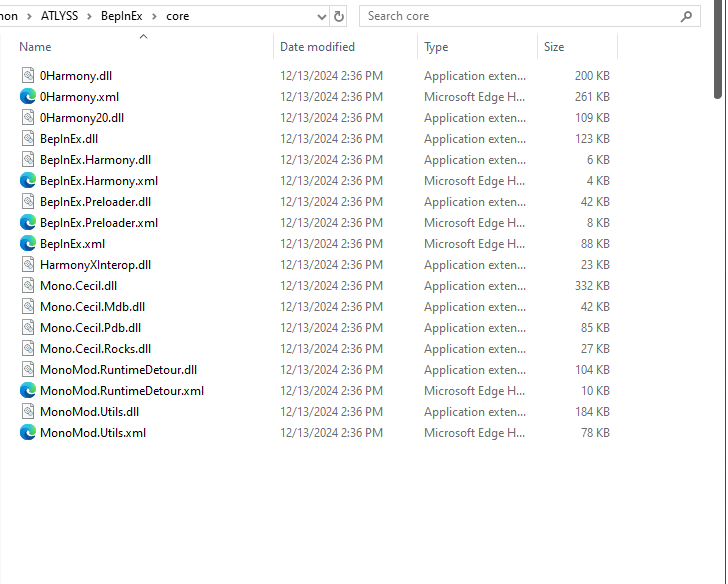Click the date modified of MonoMod.Utils.xml

[332, 433]
